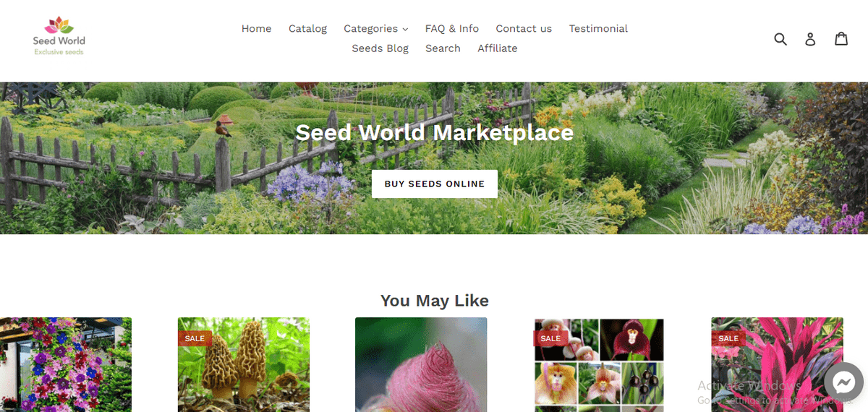Open the account login icon
This screenshot has width=868, height=412.
point(810,39)
